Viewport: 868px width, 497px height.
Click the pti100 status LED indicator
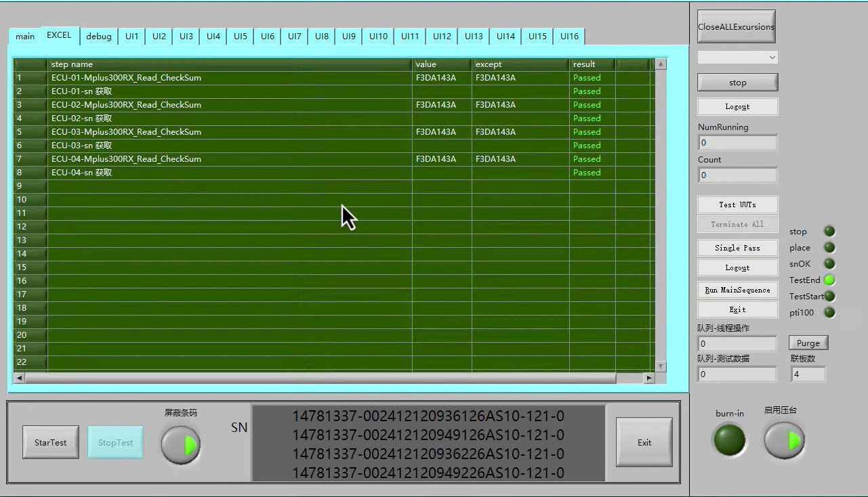829,313
